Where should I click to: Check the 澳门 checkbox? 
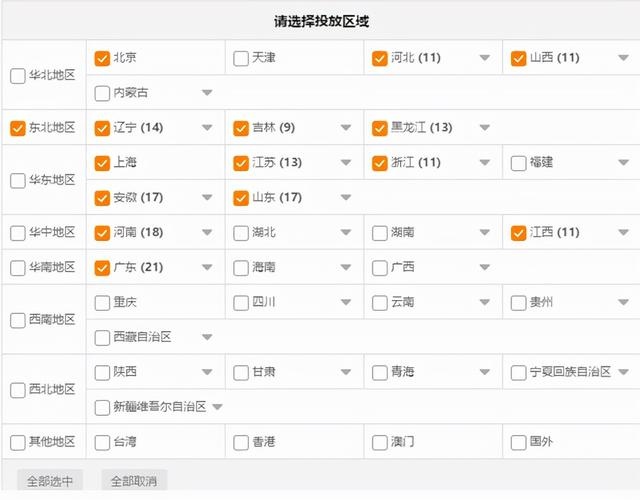click(x=380, y=442)
